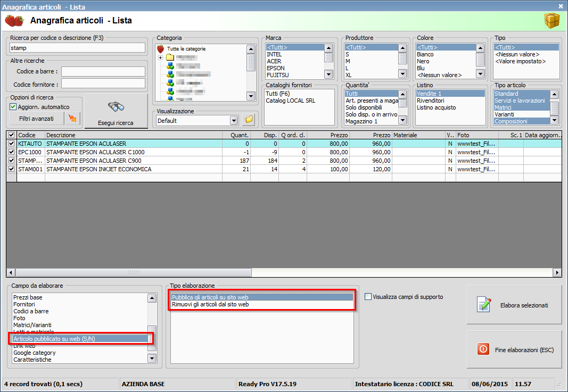Uncheck the EPC1000 row checkbox
Image resolution: width=568 pixels, height=392 pixels.
point(11,152)
